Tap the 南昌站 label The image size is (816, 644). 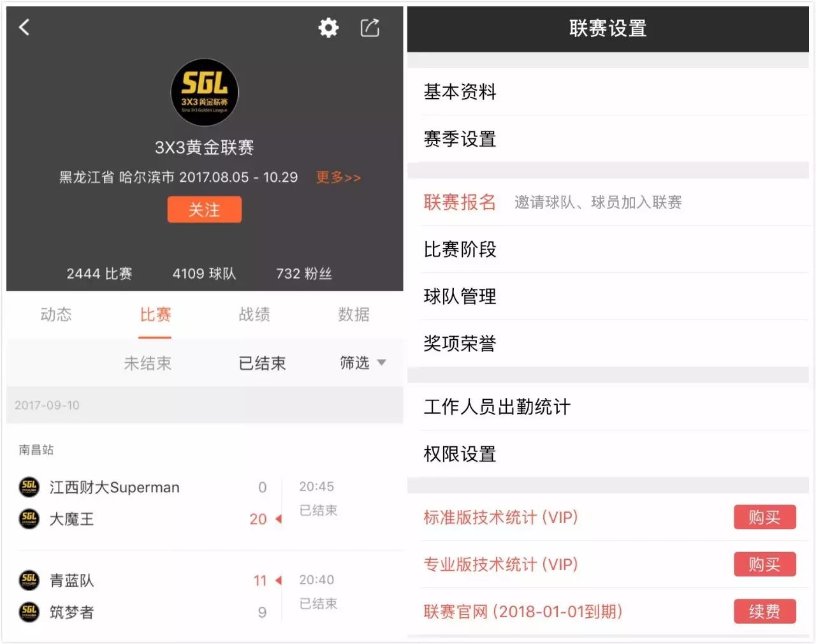36,450
